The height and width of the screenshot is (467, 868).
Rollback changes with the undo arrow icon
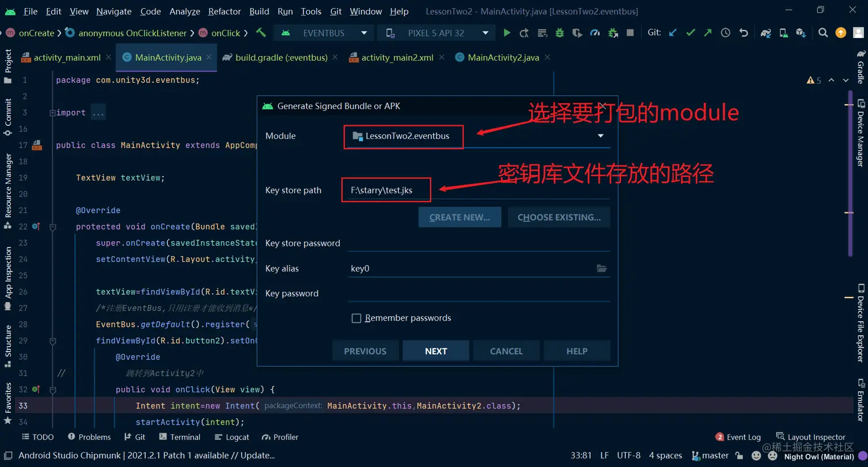tap(743, 33)
